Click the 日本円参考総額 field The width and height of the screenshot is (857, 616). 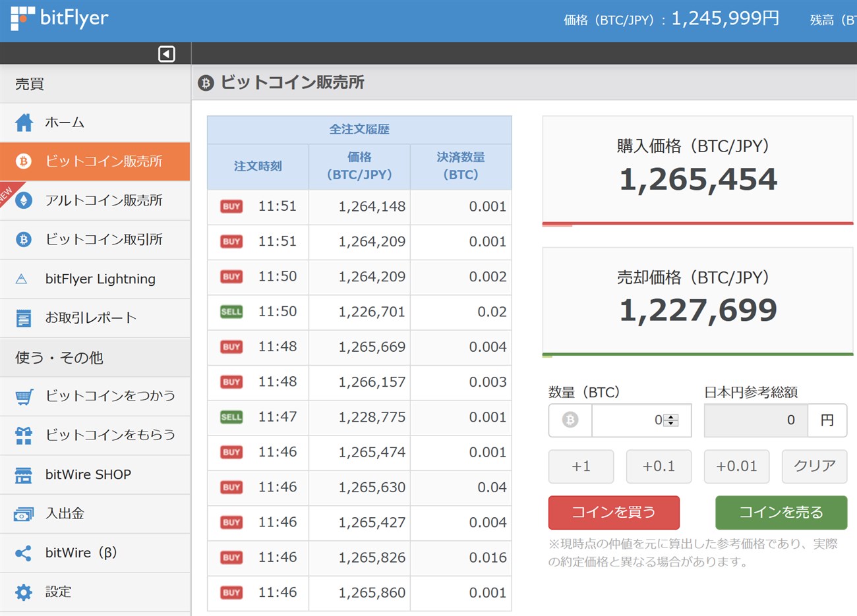pyautogui.click(x=755, y=420)
